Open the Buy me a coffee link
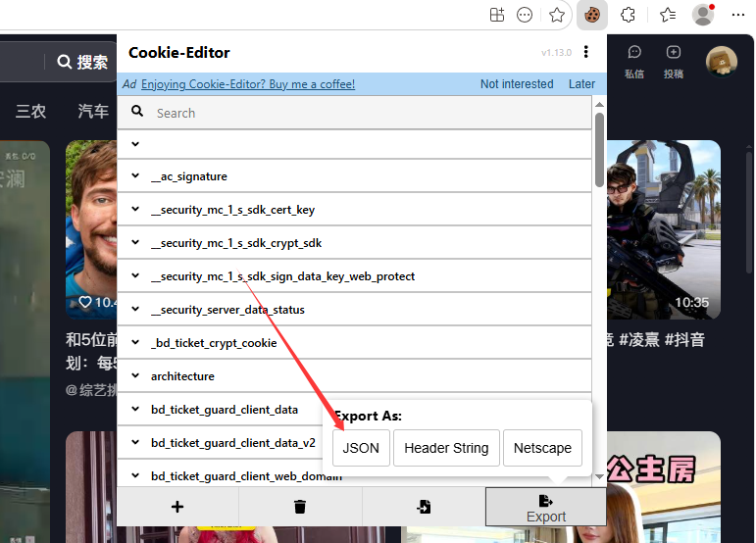 click(x=248, y=84)
